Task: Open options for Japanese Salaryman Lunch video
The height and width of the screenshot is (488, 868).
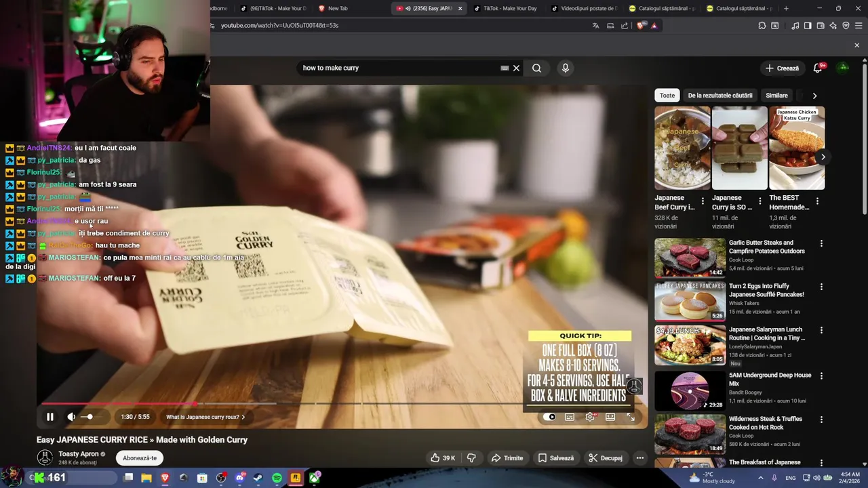Action: (x=821, y=330)
